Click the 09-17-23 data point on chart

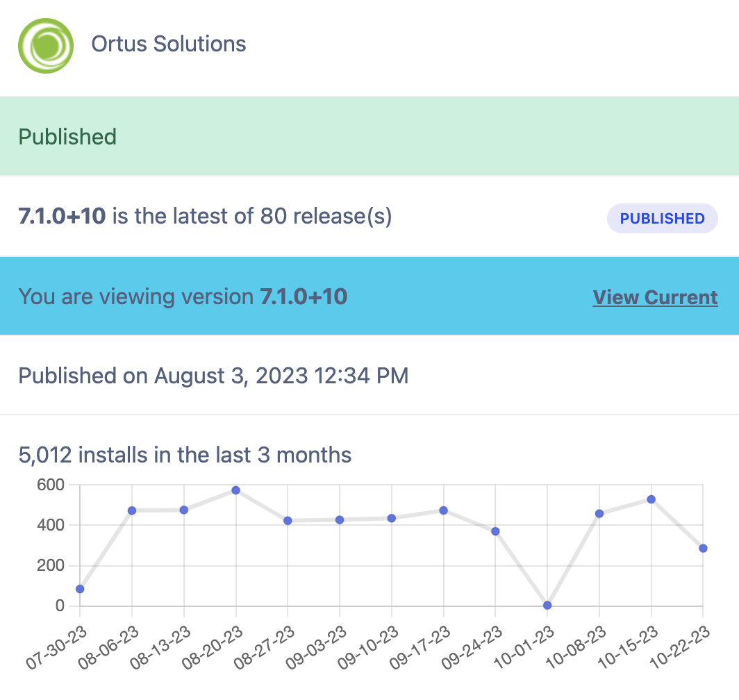(444, 510)
